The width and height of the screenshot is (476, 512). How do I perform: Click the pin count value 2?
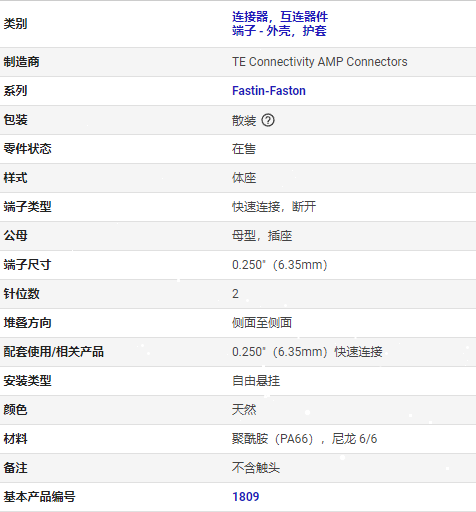click(x=235, y=294)
